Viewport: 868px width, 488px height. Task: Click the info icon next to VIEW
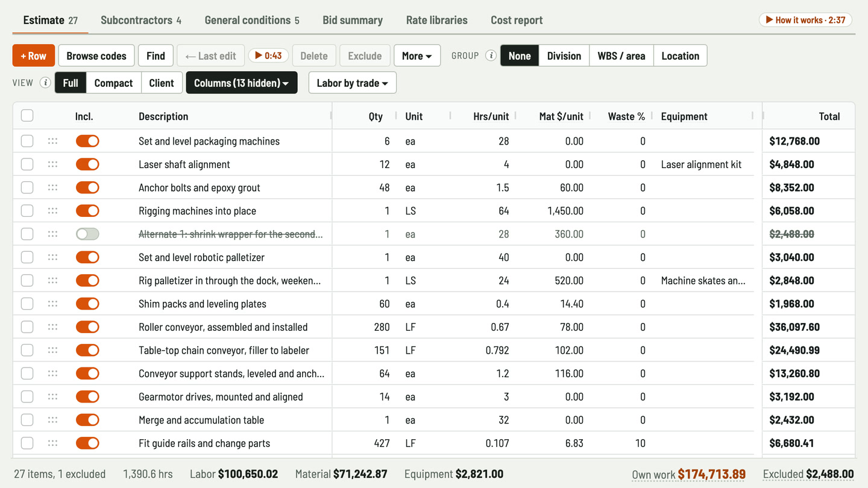[x=45, y=83]
